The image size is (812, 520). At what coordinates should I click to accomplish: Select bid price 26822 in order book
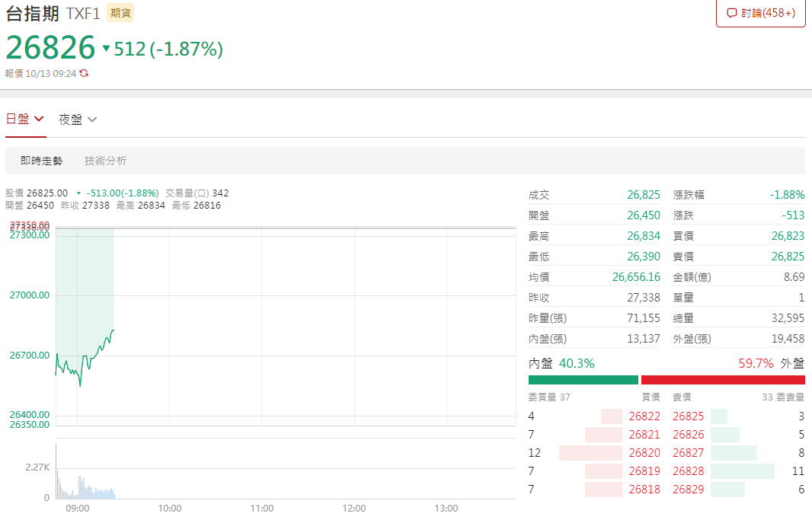pyautogui.click(x=644, y=416)
